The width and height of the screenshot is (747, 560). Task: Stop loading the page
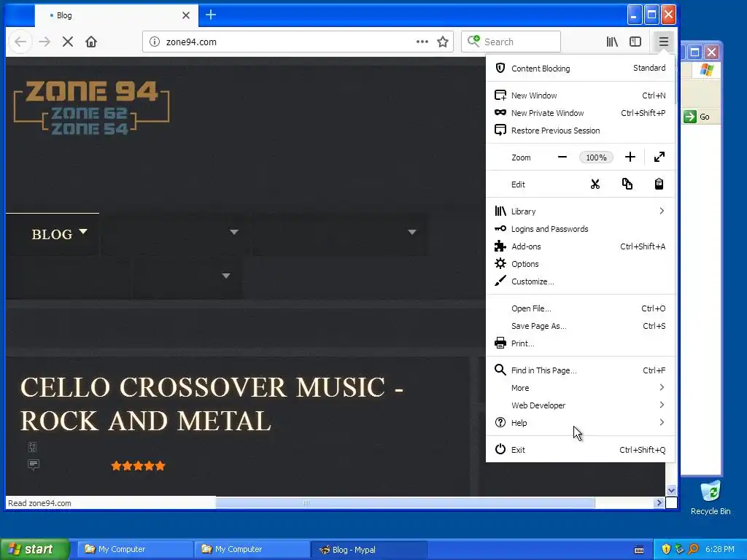click(68, 42)
